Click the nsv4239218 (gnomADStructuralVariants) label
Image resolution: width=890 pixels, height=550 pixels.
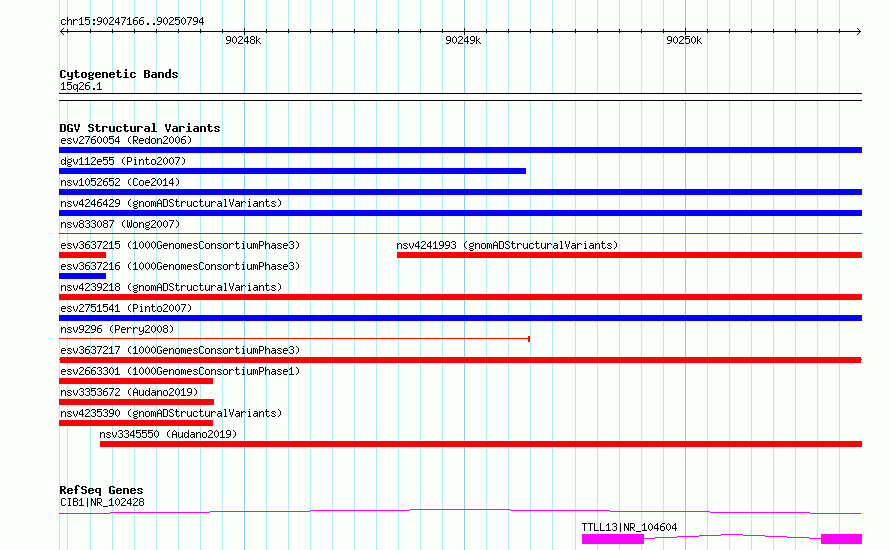[171, 287]
